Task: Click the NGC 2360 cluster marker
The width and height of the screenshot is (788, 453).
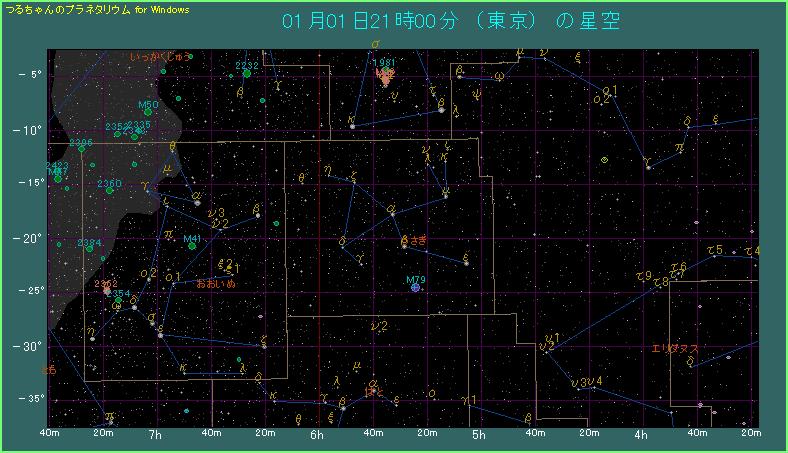Action: (110, 191)
